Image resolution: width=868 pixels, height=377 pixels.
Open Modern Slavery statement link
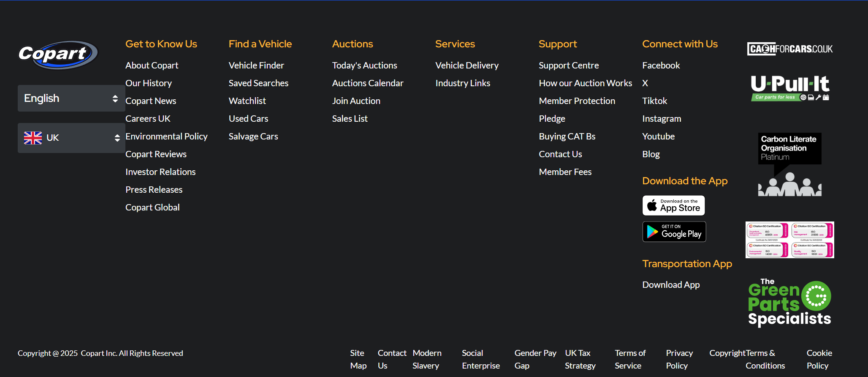pyautogui.click(x=427, y=359)
